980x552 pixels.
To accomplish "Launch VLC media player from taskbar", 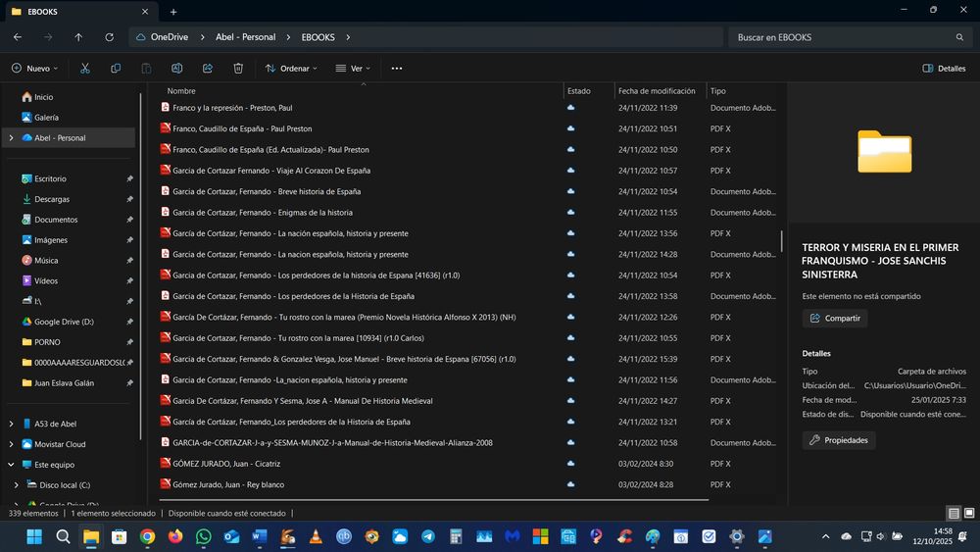I will [x=316, y=536].
